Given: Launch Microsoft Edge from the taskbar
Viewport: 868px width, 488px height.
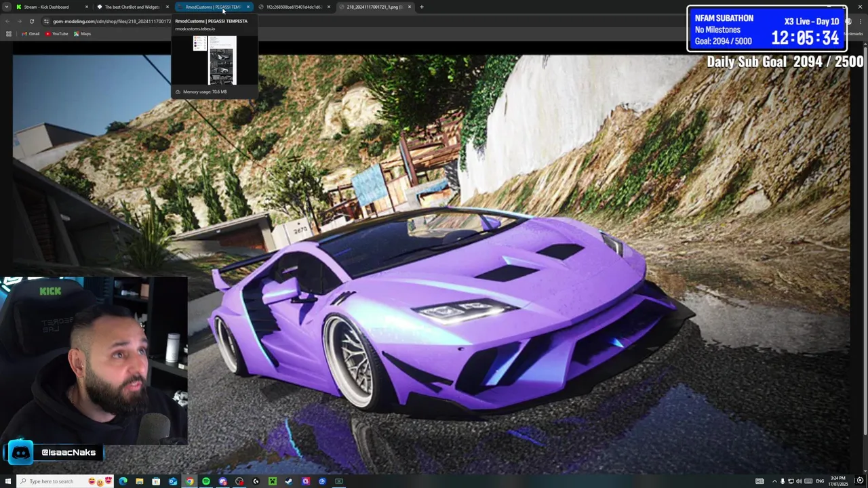Looking at the screenshot, I should click(123, 481).
